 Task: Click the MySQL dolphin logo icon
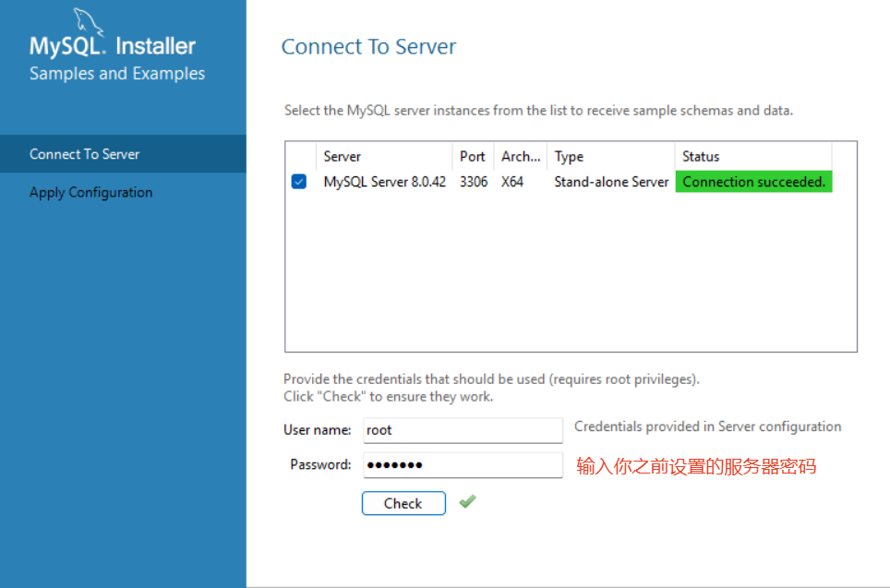[89, 21]
